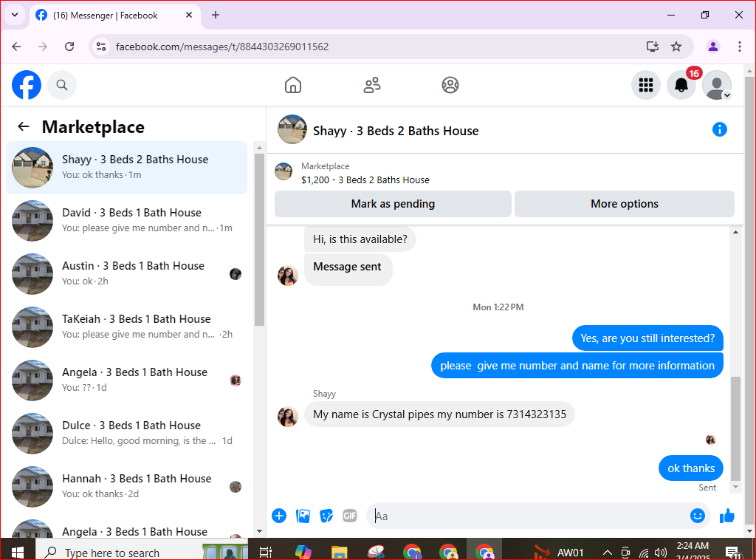Click the browser back button
This screenshot has height=560, width=756.
pyautogui.click(x=16, y=47)
